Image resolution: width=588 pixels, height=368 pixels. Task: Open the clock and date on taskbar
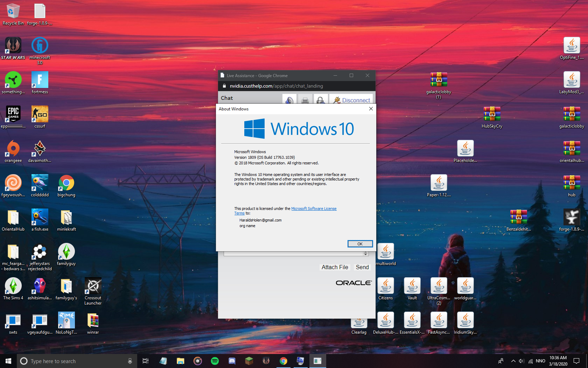558,361
